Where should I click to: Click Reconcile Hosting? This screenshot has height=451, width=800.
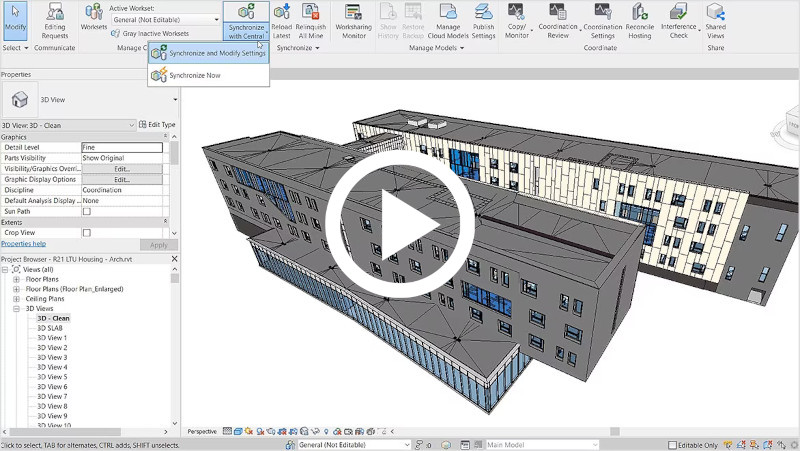pyautogui.click(x=640, y=21)
